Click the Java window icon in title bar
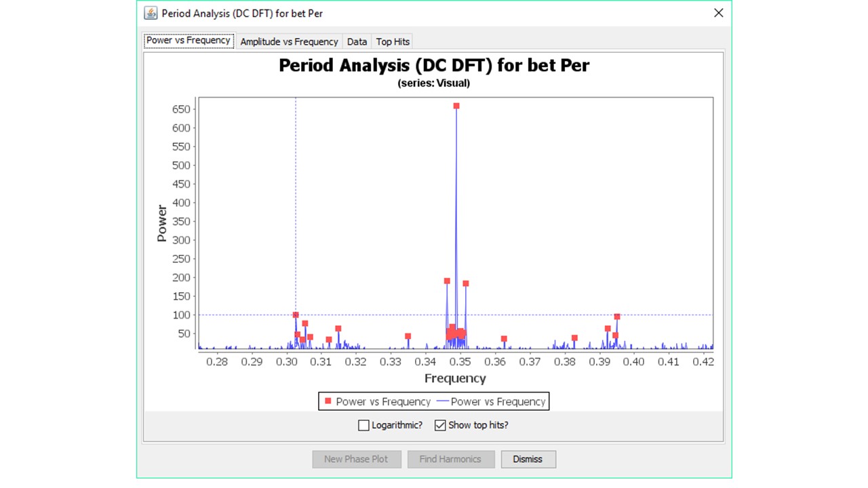Screen dimensions: 868x488 (151, 14)
